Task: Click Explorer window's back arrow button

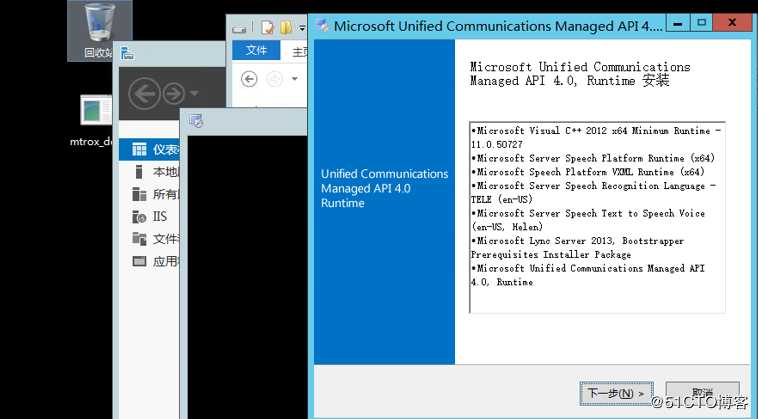Action: point(249,79)
